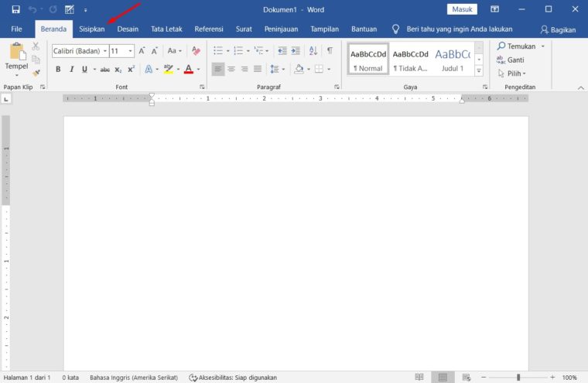Screen dimensions: 588x383
Task: Click the zoom slider handle
Action: coord(518,378)
